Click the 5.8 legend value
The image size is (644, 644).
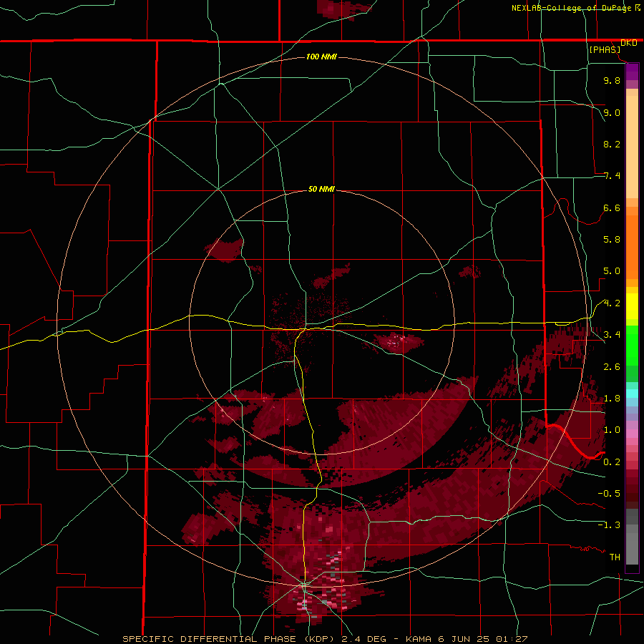[612, 240]
